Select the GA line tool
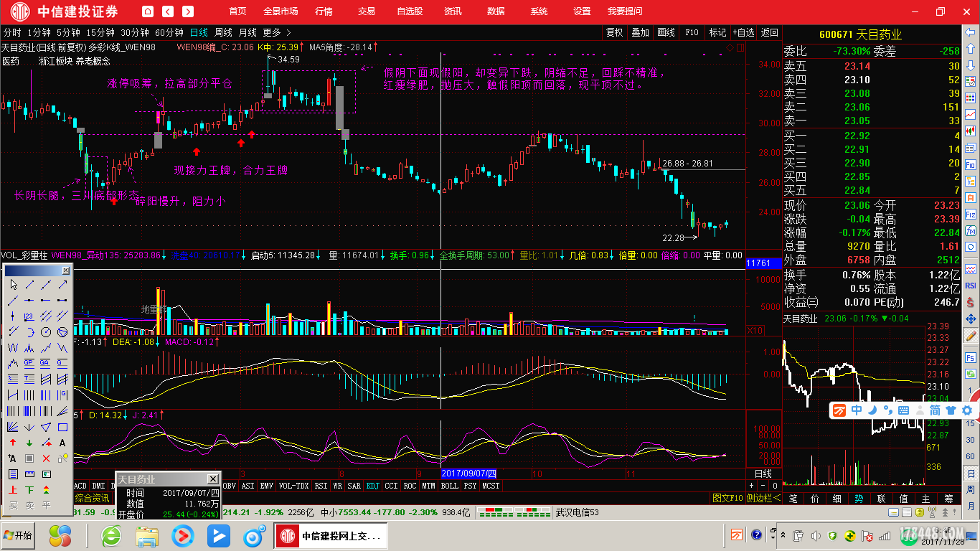The width and height of the screenshot is (980, 551). (x=46, y=363)
